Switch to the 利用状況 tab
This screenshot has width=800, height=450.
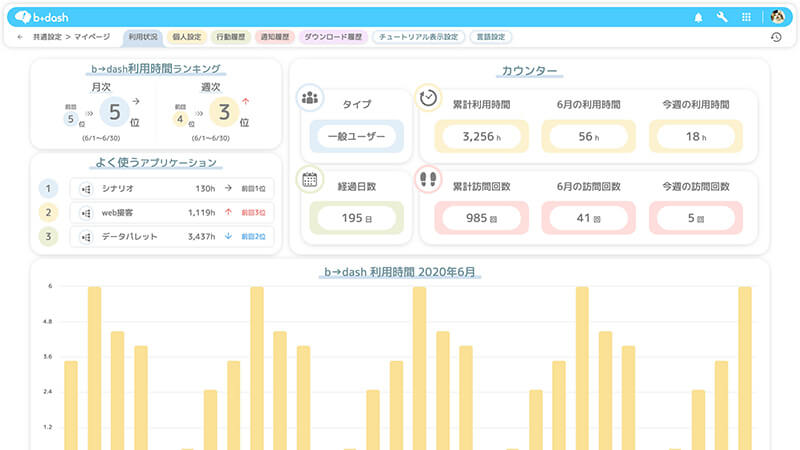(x=143, y=37)
